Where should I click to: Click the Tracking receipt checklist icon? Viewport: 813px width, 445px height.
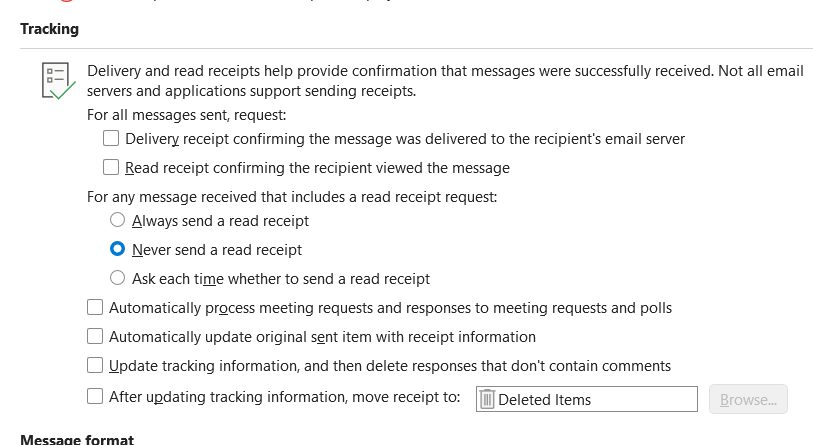[x=59, y=81]
